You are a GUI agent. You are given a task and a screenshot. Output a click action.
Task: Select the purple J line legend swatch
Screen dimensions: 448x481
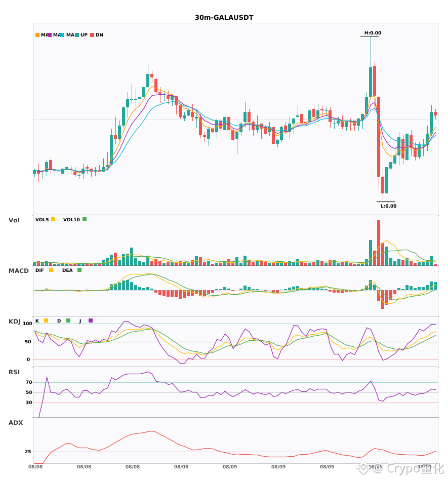click(x=91, y=320)
